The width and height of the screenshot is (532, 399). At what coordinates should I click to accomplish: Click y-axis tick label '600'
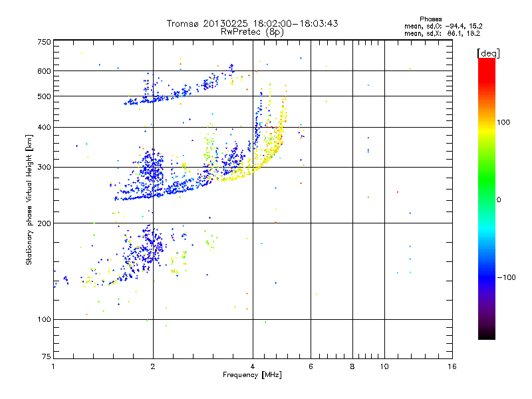click(44, 71)
